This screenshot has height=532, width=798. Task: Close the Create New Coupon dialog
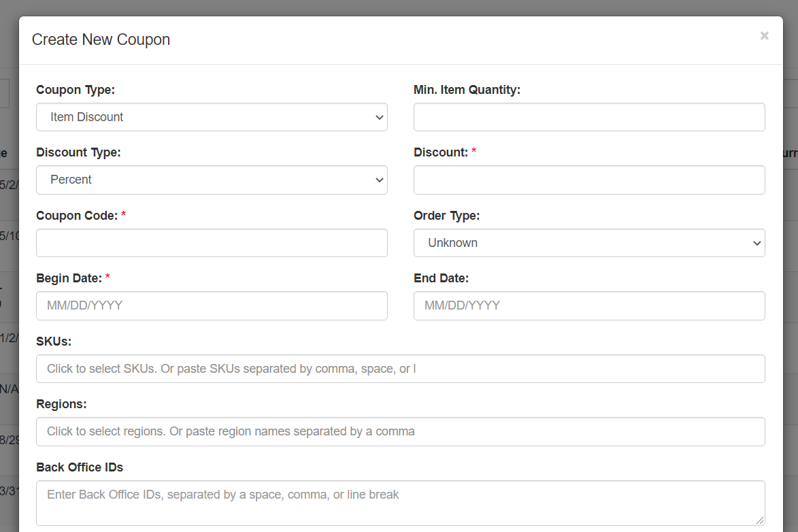[764, 35]
